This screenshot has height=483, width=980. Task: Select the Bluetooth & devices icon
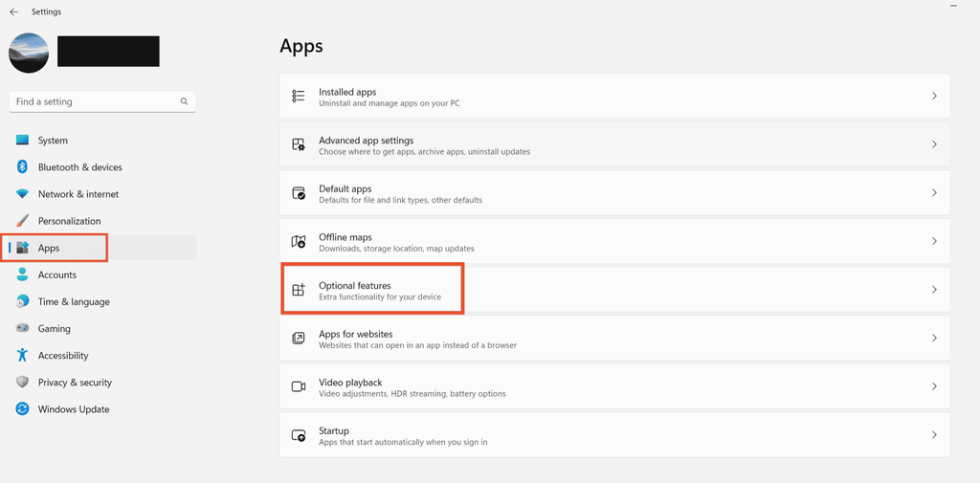point(23,167)
